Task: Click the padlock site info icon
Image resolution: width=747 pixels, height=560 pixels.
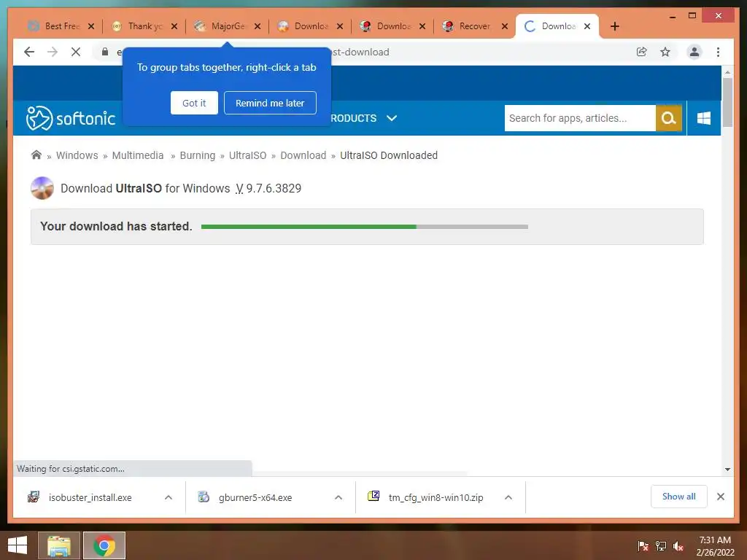Action: point(105,52)
